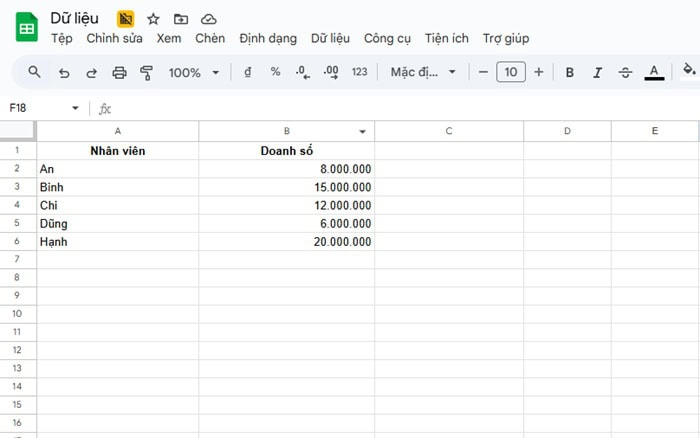Image resolution: width=700 pixels, height=438 pixels.
Task: Toggle strikethrough formatting
Action: (x=625, y=72)
